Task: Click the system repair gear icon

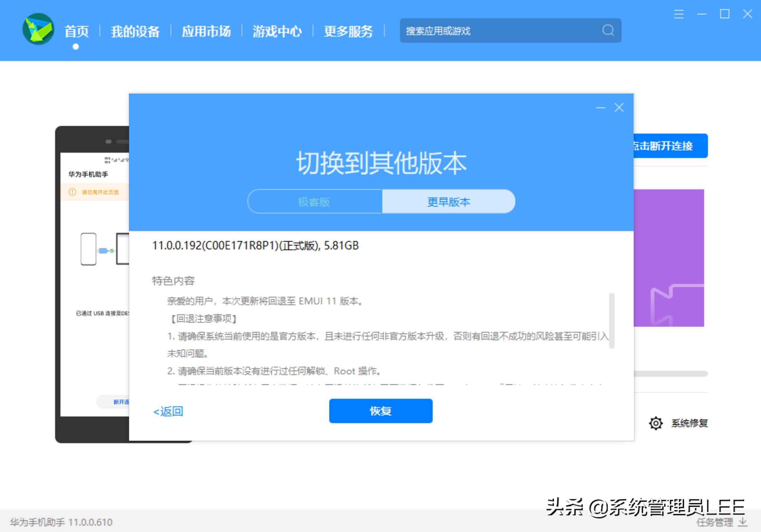Action: [655, 423]
